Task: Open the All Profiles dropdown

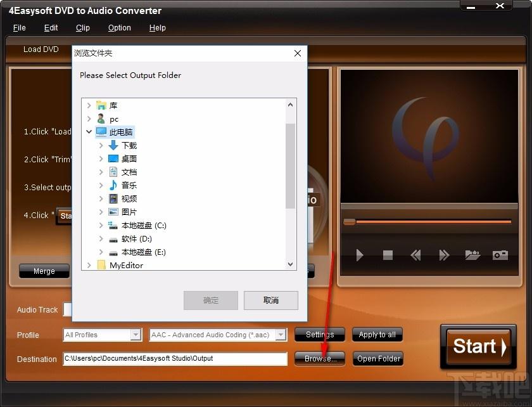Action: click(136, 335)
